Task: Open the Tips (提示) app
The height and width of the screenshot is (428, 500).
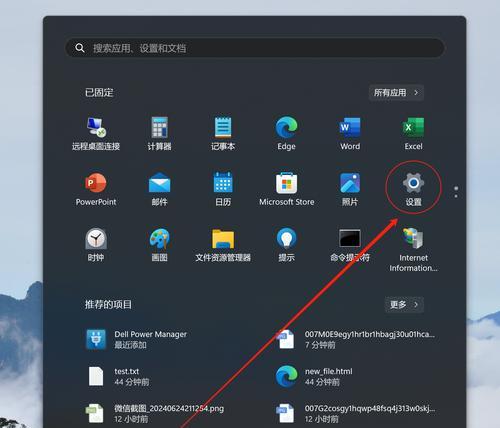Action: 286,245
